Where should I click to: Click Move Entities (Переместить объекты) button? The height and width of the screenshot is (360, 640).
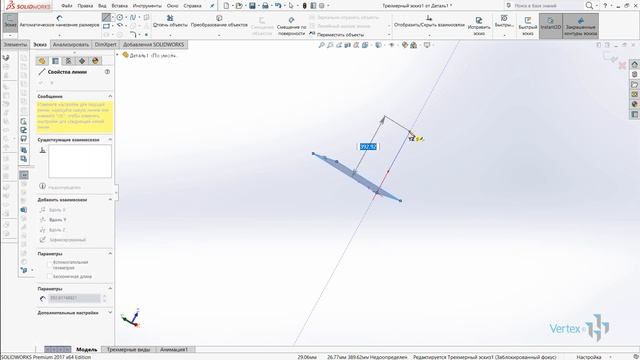point(337,35)
